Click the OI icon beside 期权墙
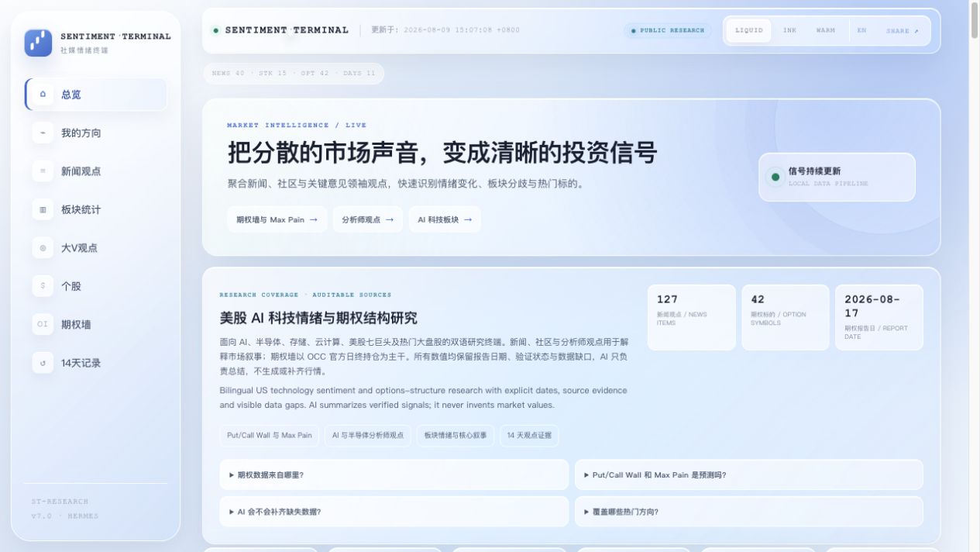This screenshot has width=980, height=552. [x=43, y=324]
